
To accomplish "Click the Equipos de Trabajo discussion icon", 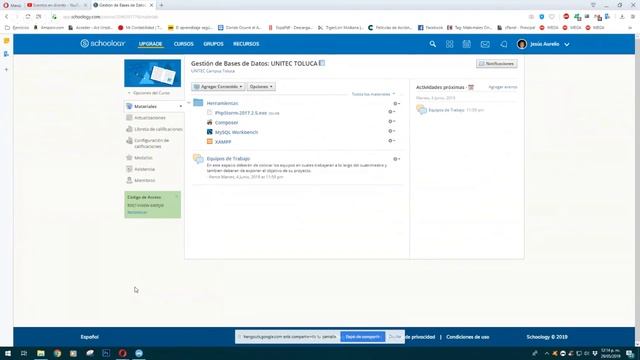I will [198, 159].
